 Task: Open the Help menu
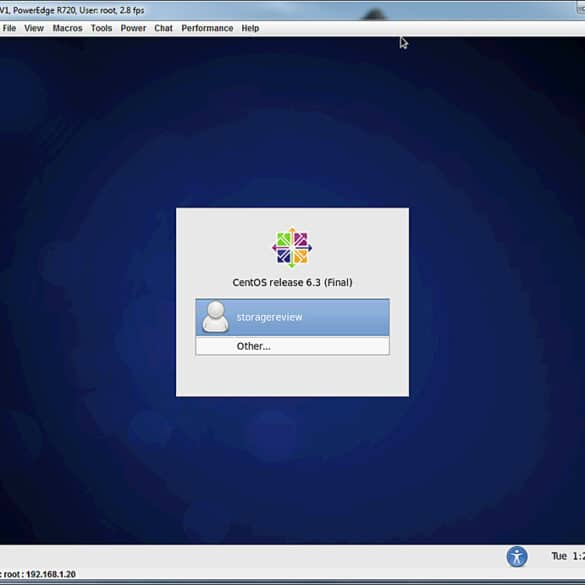[250, 28]
